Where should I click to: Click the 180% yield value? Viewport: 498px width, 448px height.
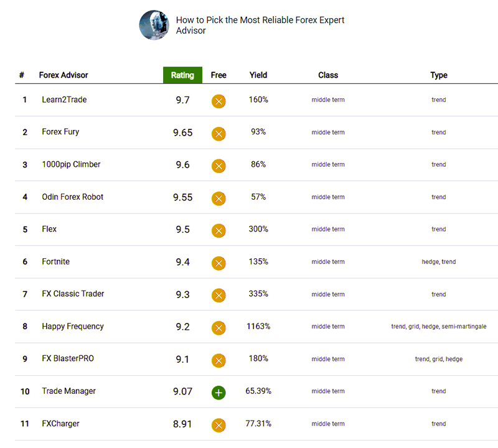tap(258, 358)
